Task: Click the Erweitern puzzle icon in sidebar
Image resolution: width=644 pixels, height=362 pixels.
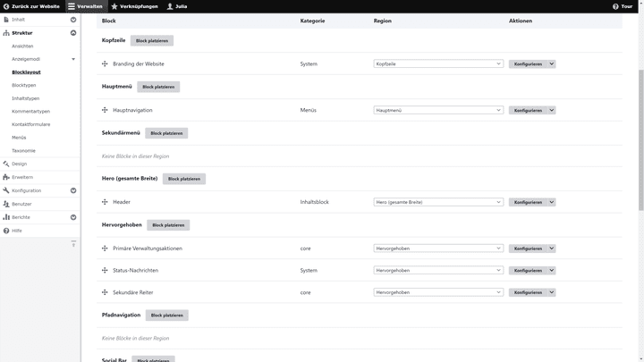Action: [x=6, y=177]
